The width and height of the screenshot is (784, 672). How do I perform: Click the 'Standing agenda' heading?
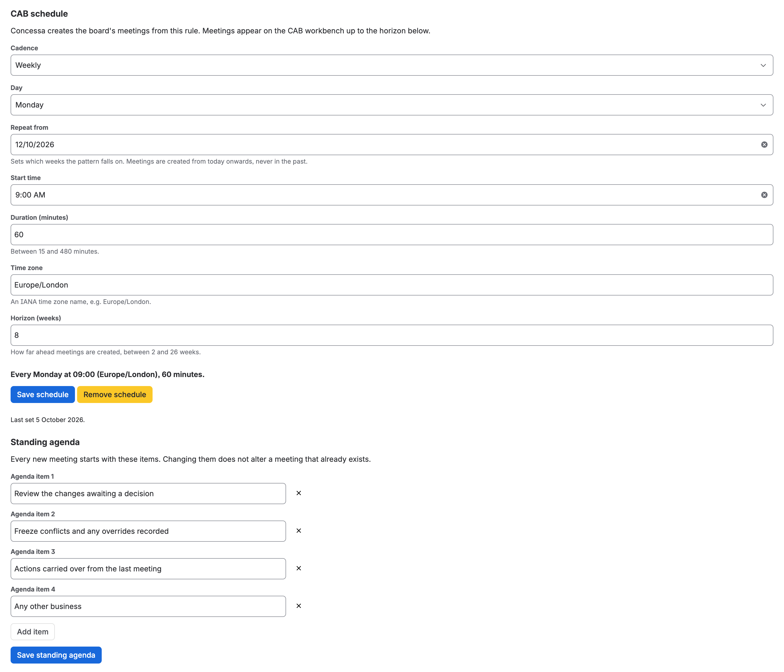coord(45,442)
